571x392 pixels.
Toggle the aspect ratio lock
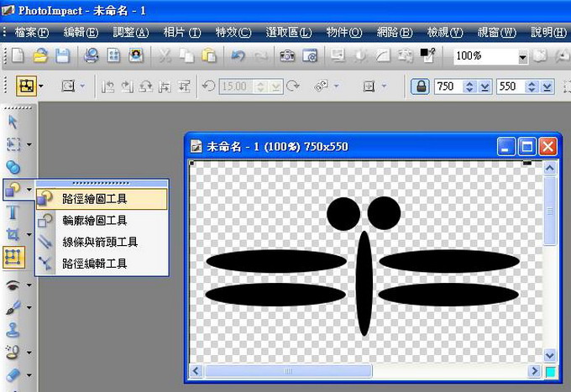[x=421, y=86]
